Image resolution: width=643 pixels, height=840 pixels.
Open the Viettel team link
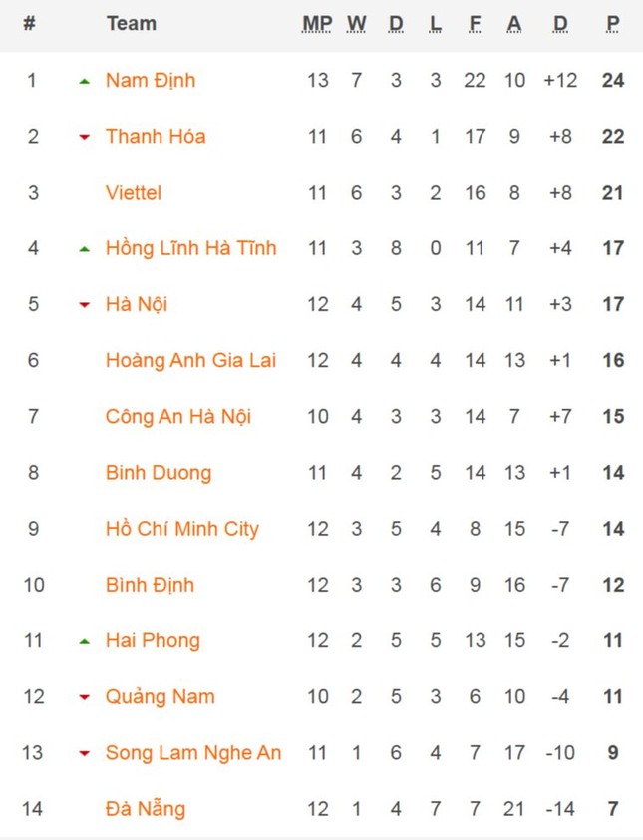click(x=134, y=192)
